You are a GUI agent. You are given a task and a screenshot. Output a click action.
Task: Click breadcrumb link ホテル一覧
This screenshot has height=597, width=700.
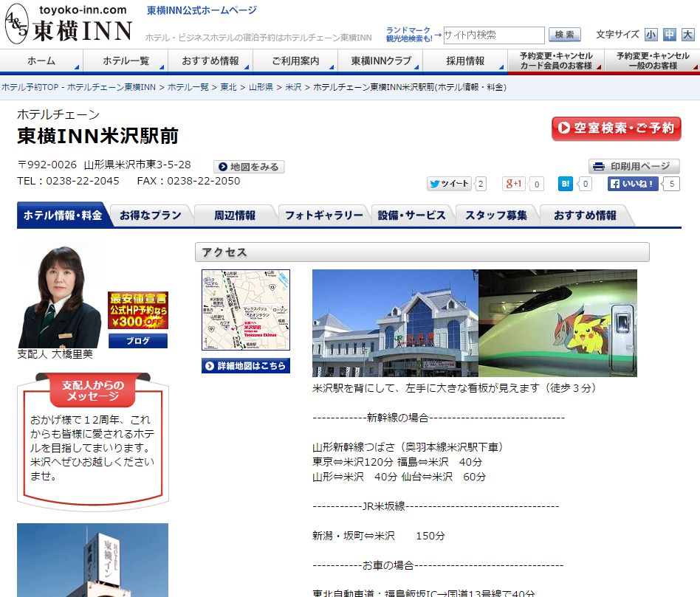(x=188, y=87)
